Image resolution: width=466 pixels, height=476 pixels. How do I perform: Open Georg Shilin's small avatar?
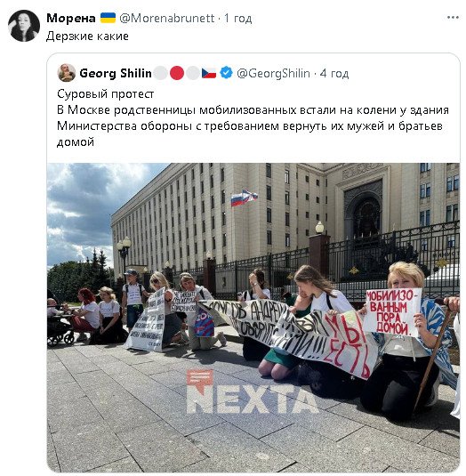pyautogui.click(x=67, y=73)
